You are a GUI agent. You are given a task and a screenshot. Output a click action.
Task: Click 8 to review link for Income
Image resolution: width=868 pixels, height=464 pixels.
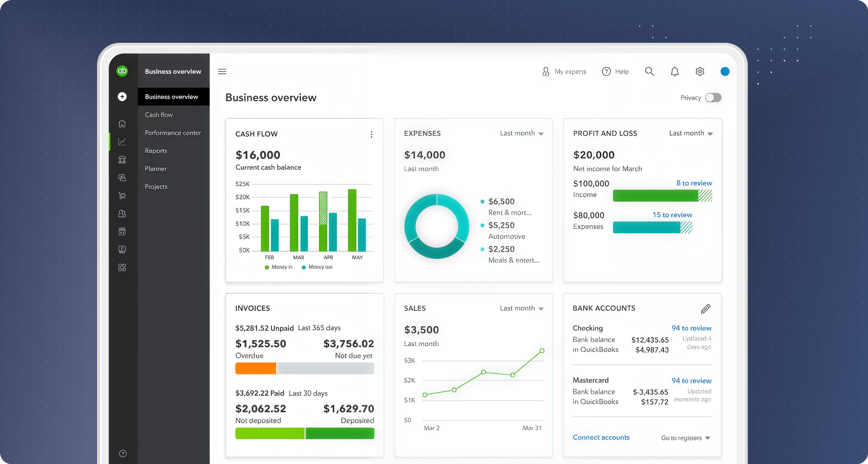click(694, 183)
